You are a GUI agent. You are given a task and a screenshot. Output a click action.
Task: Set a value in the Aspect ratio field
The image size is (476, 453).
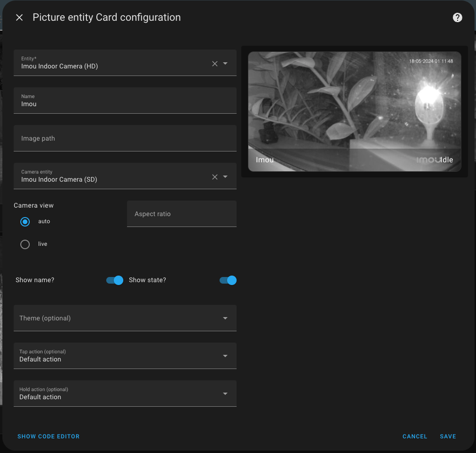pos(181,214)
